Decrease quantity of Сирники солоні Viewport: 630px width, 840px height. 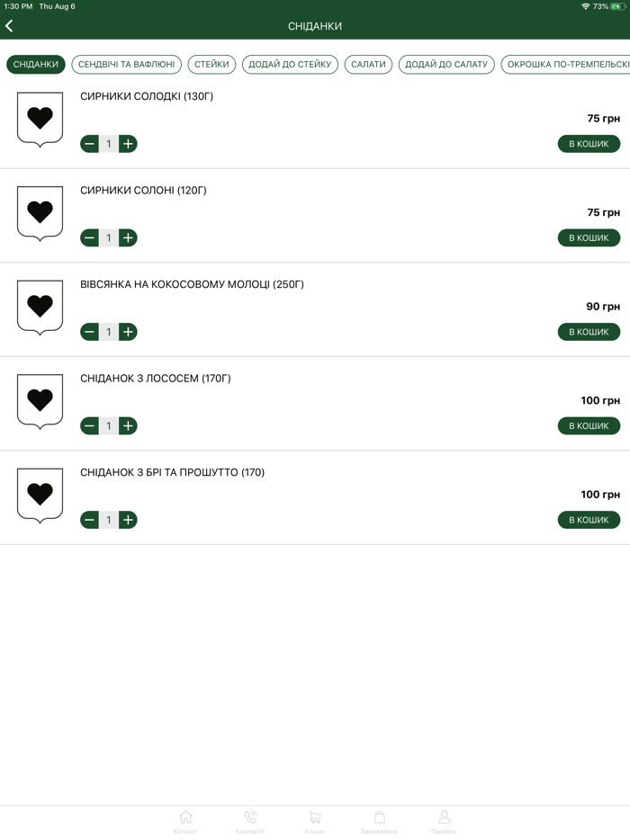[x=89, y=238]
